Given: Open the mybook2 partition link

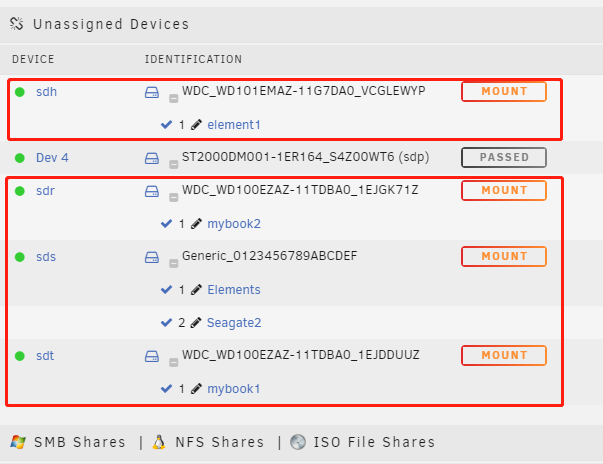Looking at the screenshot, I should pos(234,224).
